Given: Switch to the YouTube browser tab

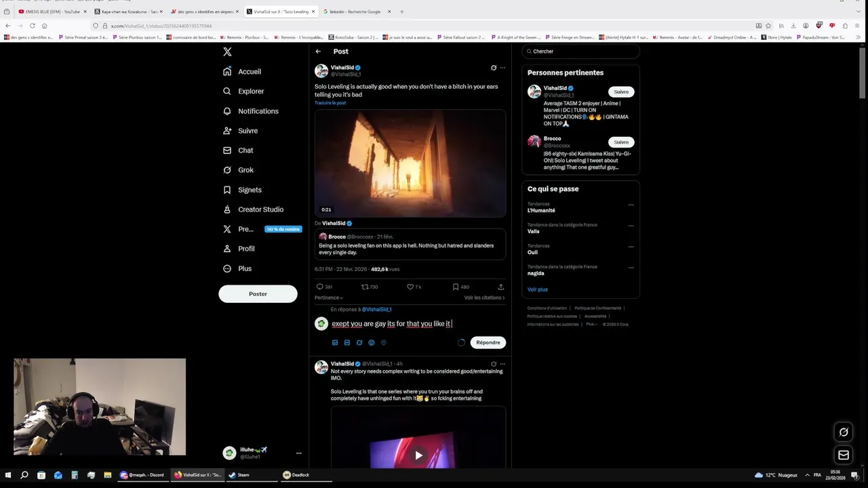Looking at the screenshot, I should [52, 12].
